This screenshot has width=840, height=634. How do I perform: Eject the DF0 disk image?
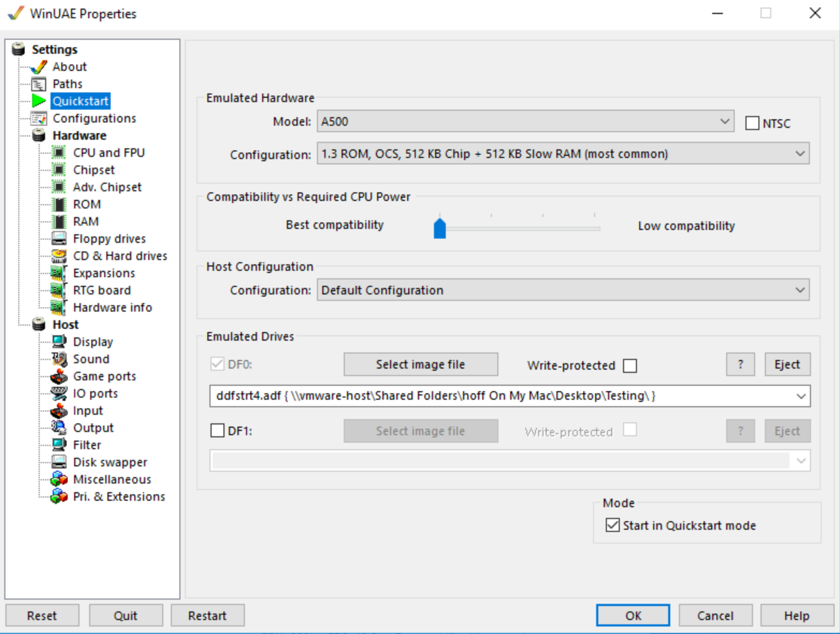787,364
